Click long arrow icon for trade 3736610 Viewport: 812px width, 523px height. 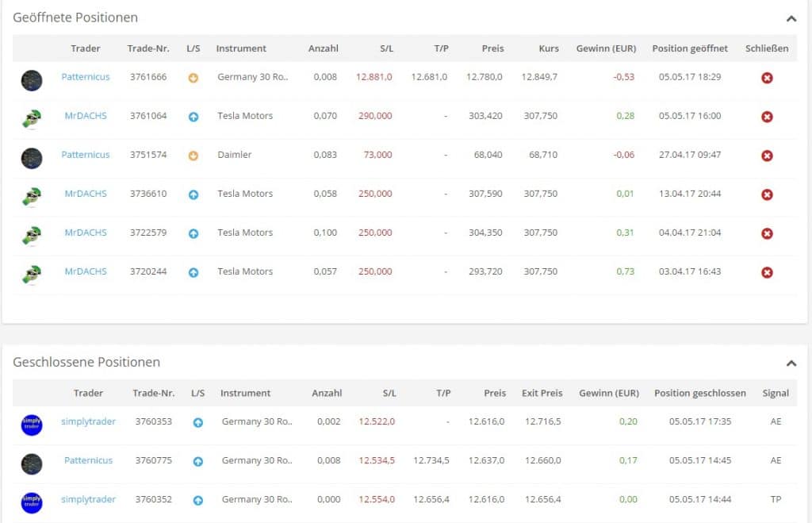point(193,194)
